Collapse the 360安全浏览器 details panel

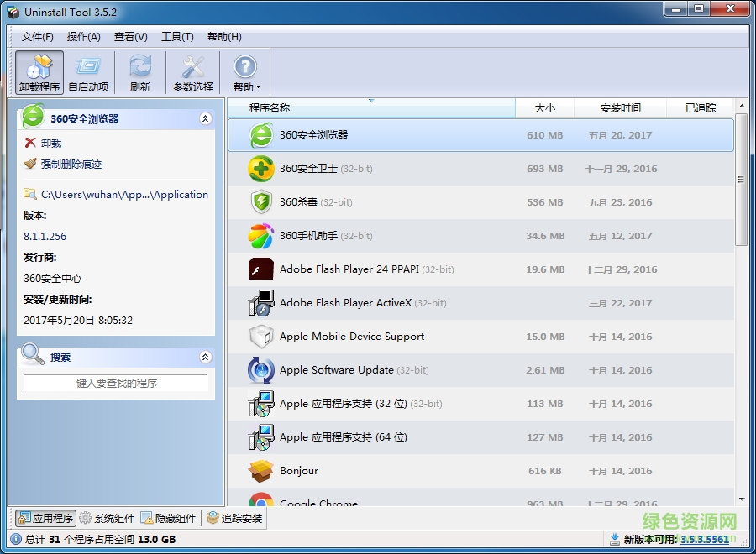[x=205, y=118]
